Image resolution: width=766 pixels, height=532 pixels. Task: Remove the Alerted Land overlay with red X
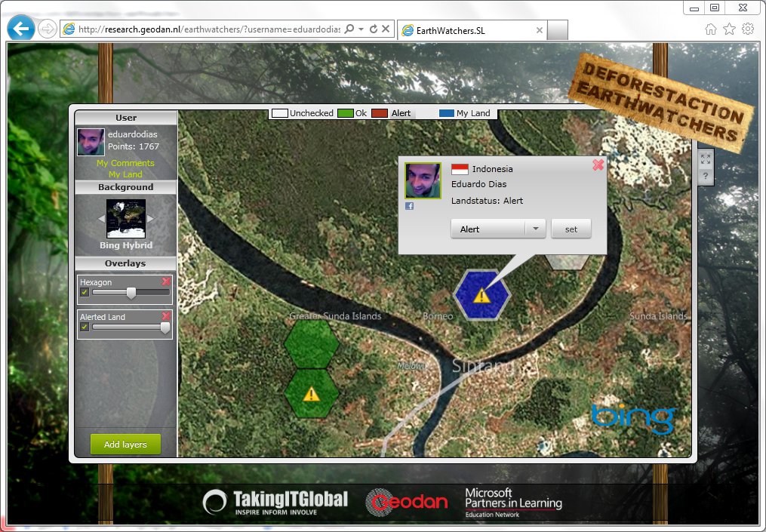[165, 316]
